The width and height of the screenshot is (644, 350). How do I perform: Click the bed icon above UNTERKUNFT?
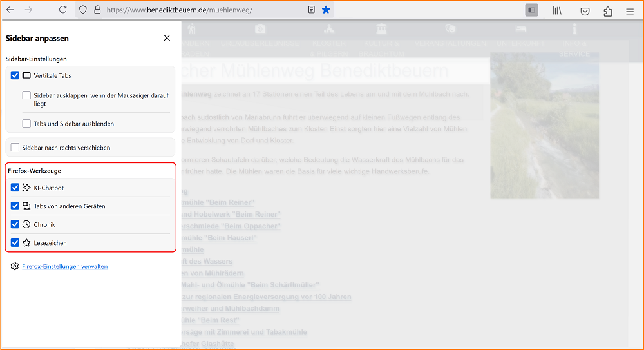pos(521,29)
